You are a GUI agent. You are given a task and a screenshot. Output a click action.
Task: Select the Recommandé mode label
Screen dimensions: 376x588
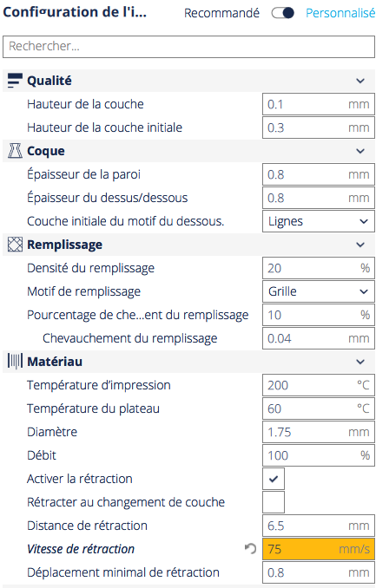pyautogui.click(x=221, y=13)
